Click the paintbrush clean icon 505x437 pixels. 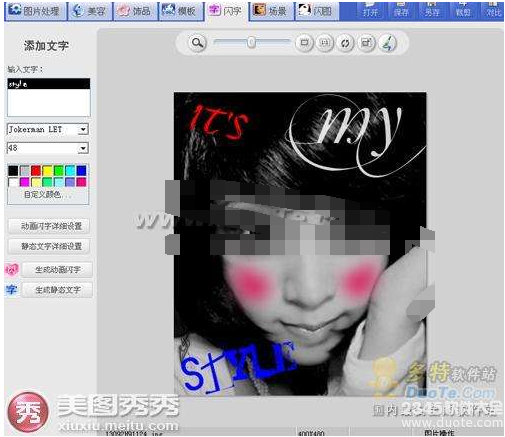[387, 43]
